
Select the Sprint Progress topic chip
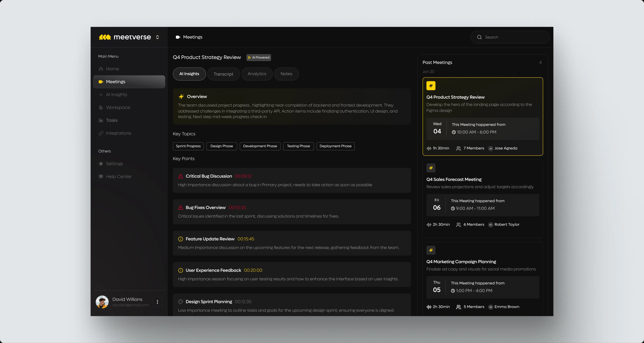point(188,146)
